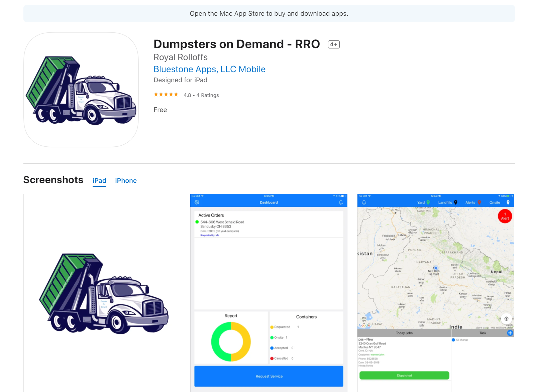Viewport: 537px width, 392px height.
Task: Click the green dot next to Active Order address
Action: pyautogui.click(x=197, y=222)
